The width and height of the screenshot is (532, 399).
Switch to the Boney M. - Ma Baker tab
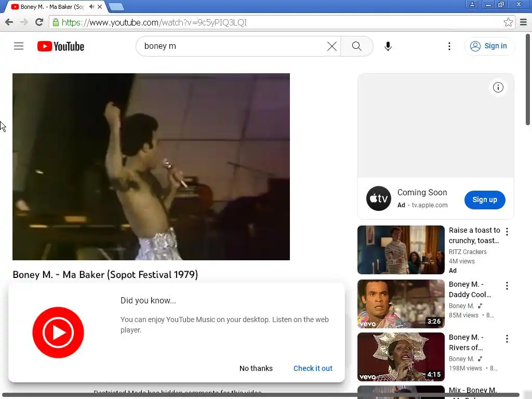click(x=52, y=6)
